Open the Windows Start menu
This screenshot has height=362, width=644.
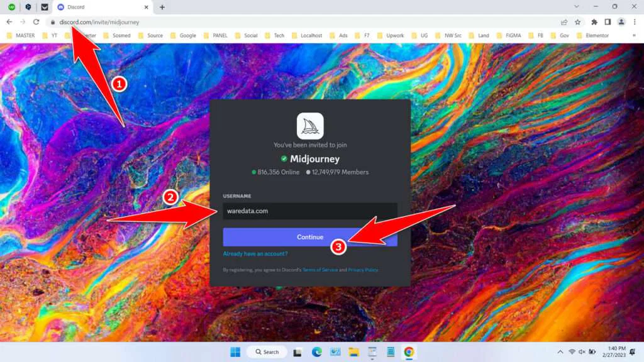(x=236, y=352)
